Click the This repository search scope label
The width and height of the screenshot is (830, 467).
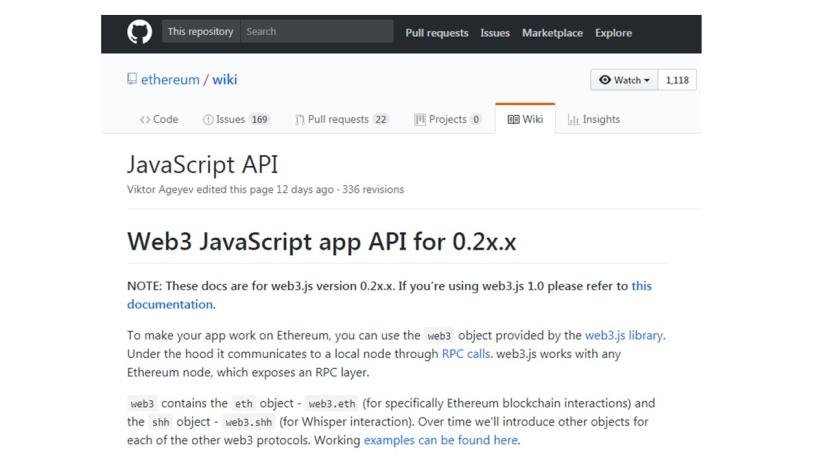click(x=200, y=32)
